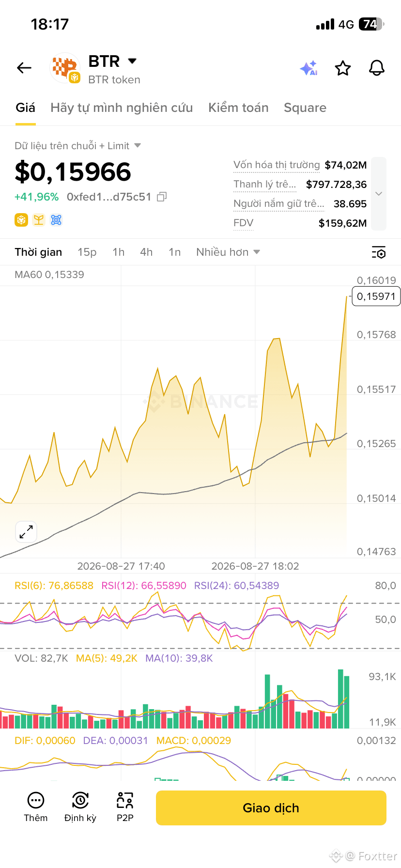Open the AI sparkle assistant icon
The height and width of the screenshot is (868, 401).
(308, 68)
